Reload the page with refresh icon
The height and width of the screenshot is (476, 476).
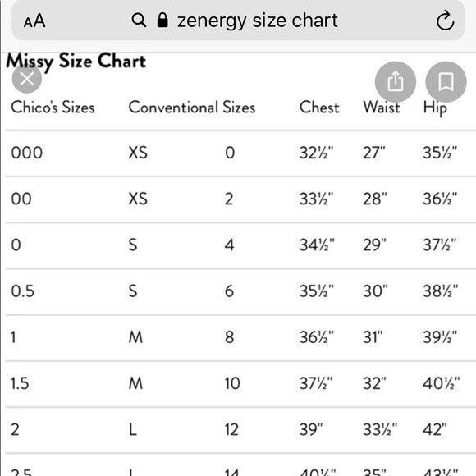click(x=445, y=21)
